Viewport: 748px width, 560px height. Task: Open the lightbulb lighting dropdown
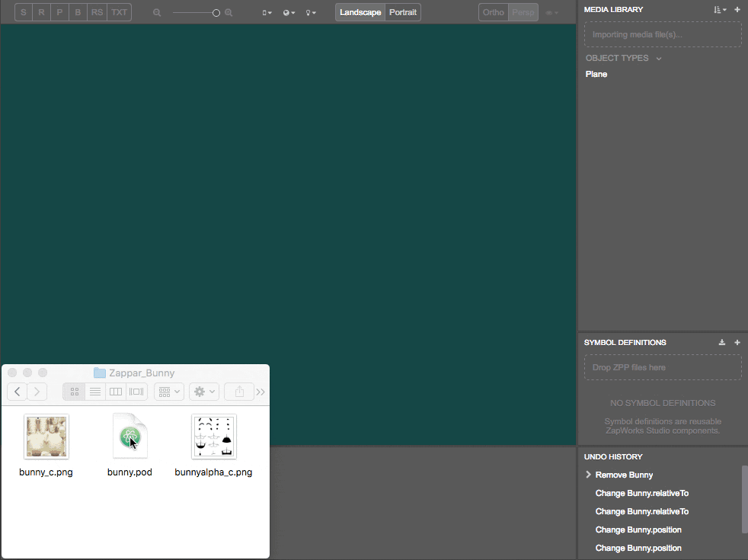pyautogui.click(x=311, y=13)
